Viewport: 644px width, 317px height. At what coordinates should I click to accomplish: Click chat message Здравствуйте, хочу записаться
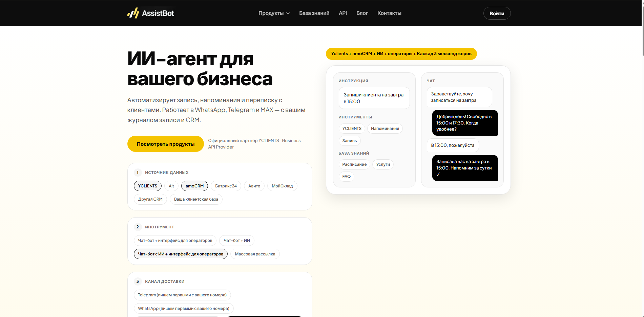pyautogui.click(x=459, y=97)
